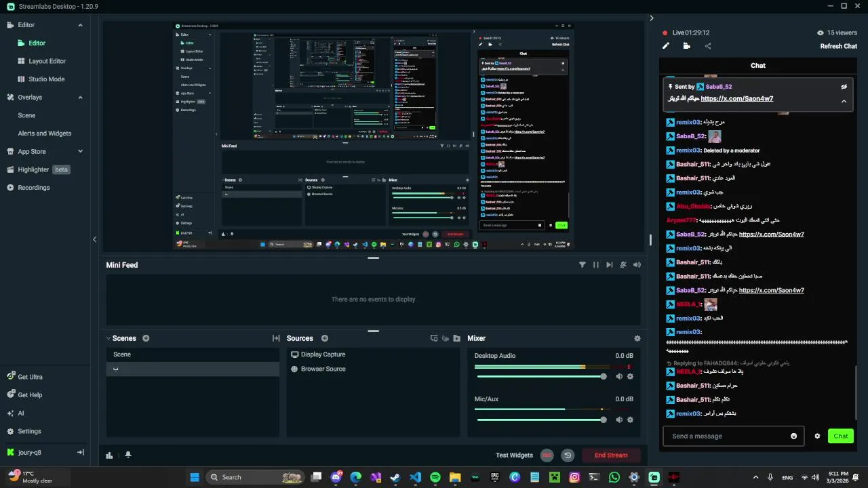Collapse the Editor section in sidebar
868x488 pixels.
point(80,25)
